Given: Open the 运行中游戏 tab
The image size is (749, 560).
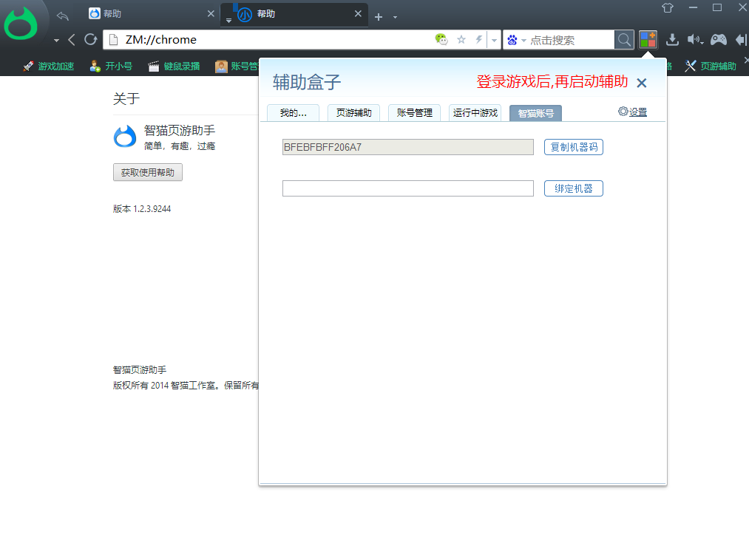Looking at the screenshot, I should pyautogui.click(x=475, y=113).
